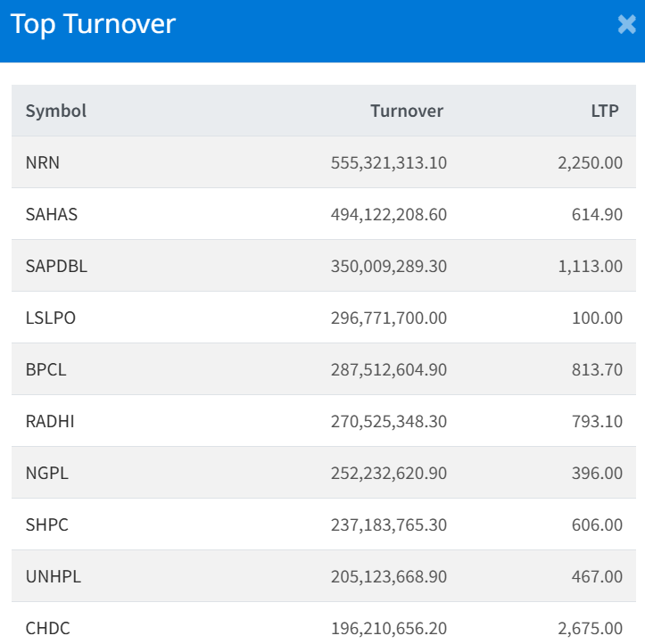
Task: Click turnover value 252,232,620.90
Action: [x=389, y=474]
